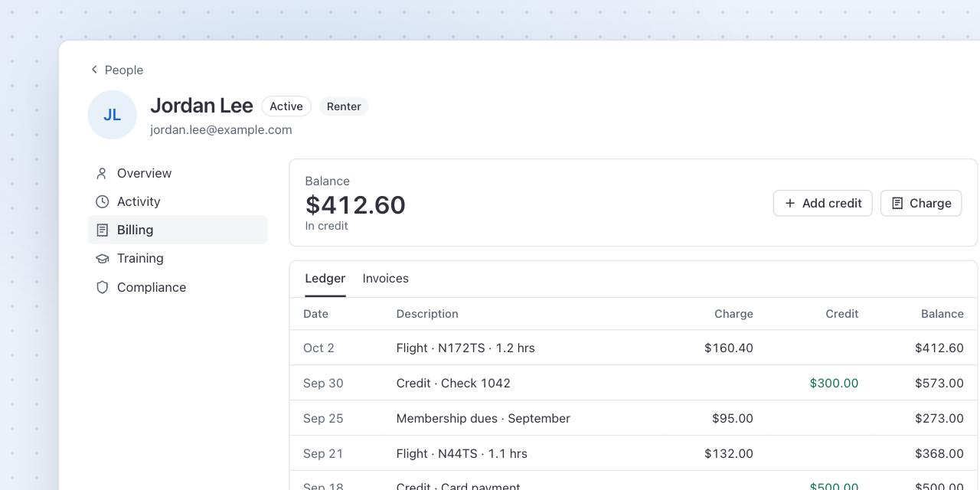Switch to the Invoices tab
Viewport: 980px width, 490px height.
(x=386, y=279)
